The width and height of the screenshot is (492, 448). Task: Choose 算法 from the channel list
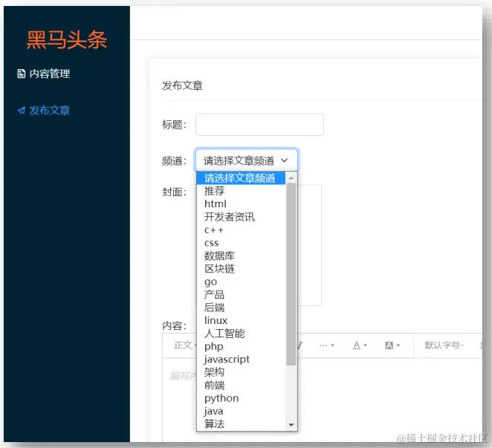[241, 424]
